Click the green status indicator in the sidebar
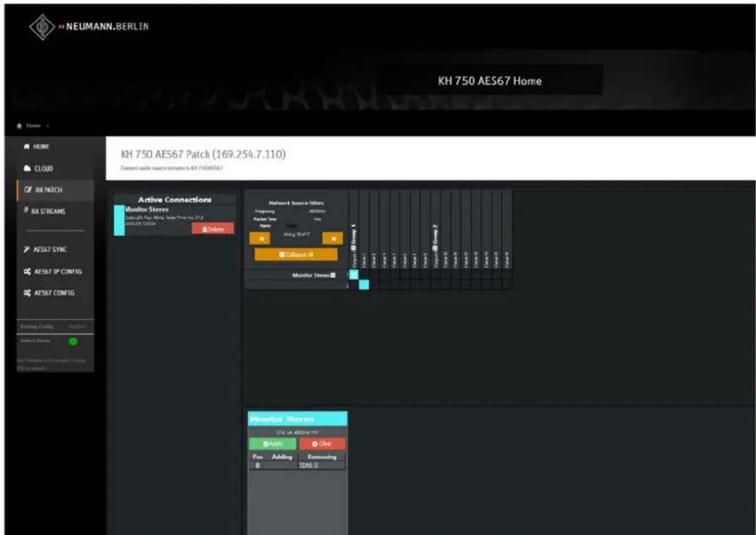Viewport: 756px width, 535px height. 74,341
